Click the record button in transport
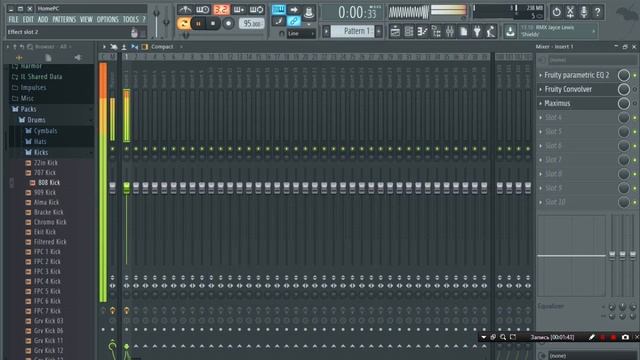640x360 pixels. (x=228, y=24)
